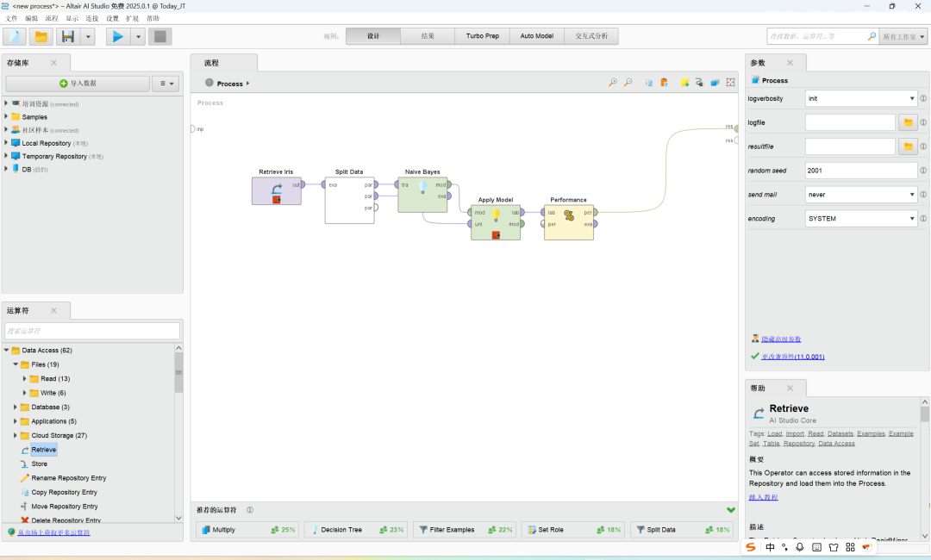This screenshot has height=560, width=931.
Task: Switch to the 结果 (Results) view
Action: pyautogui.click(x=428, y=36)
